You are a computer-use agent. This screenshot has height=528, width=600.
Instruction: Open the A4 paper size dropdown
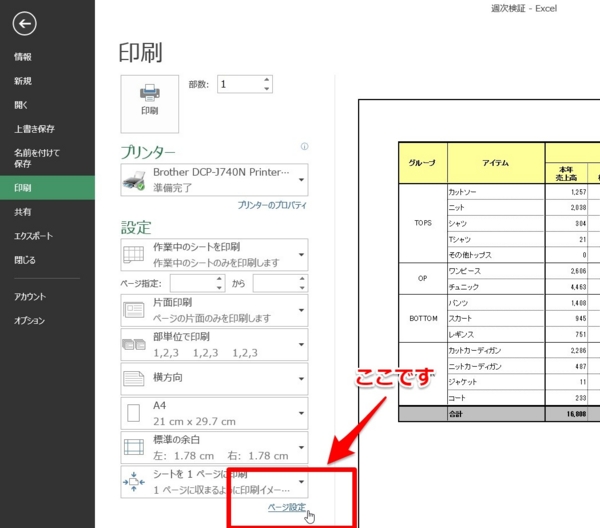(x=214, y=413)
